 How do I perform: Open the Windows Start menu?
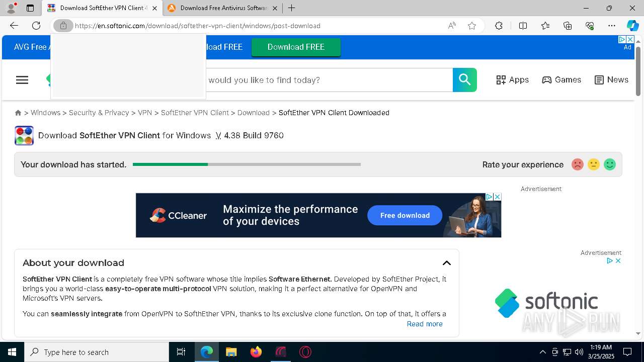12,352
